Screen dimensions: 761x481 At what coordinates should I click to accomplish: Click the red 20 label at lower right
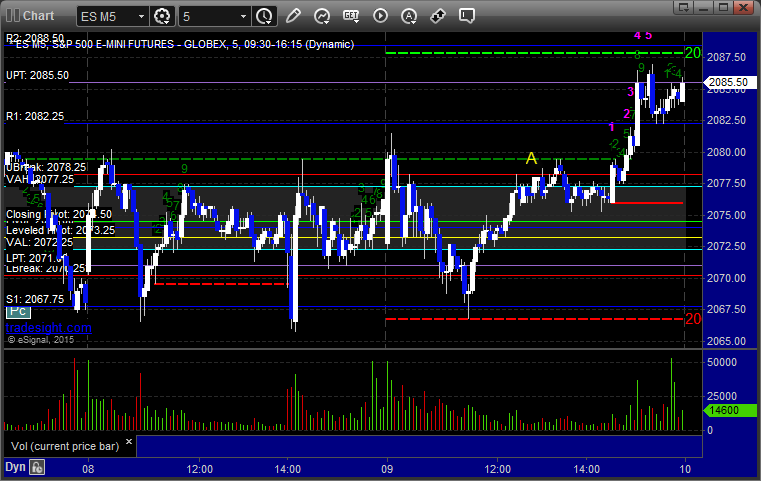(x=693, y=319)
